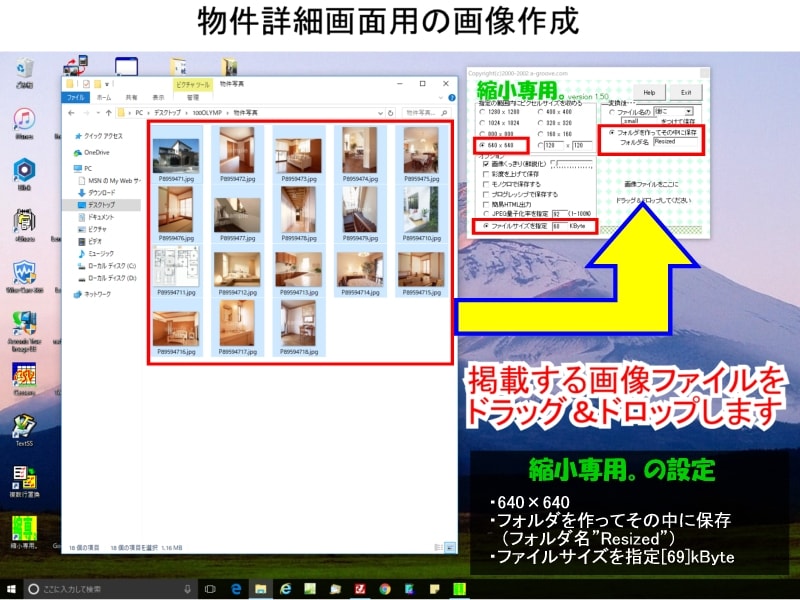Select the P8959411.jpg floor plan thumbnail
The height and width of the screenshot is (600, 800).
(176, 270)
